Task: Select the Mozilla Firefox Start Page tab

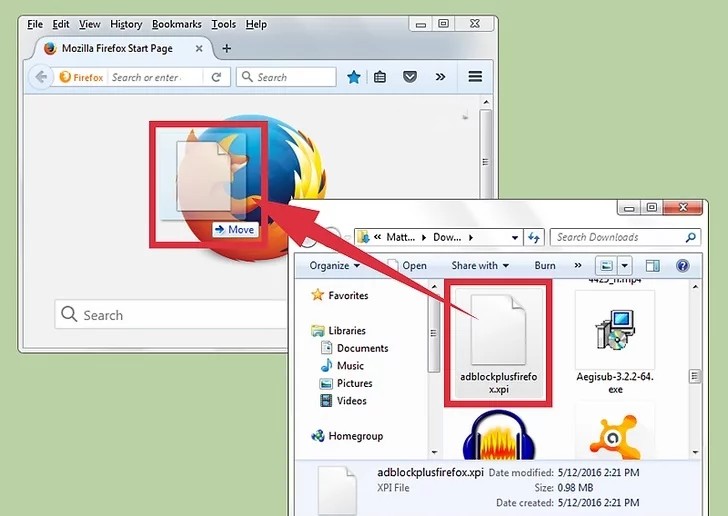Action: [117, 48]
